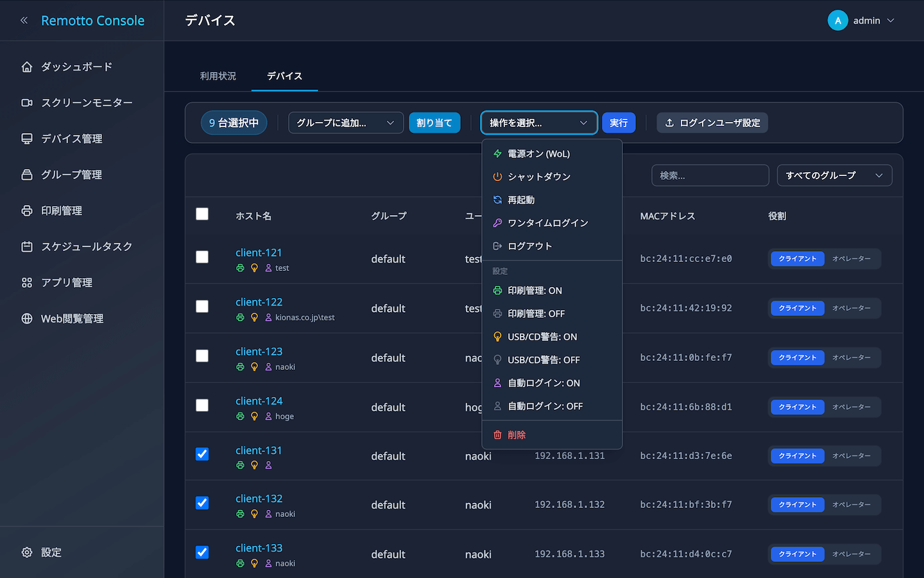924x578 pixels.
Task: Click the Web browsing management globe icon
Action: click(x=27, y=319)
